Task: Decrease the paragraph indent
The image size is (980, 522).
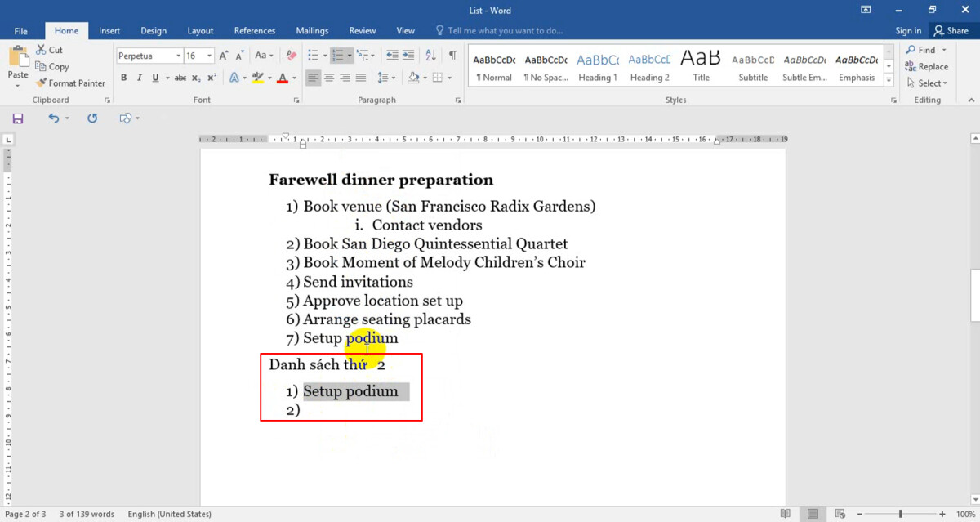Action: [392, 56]
